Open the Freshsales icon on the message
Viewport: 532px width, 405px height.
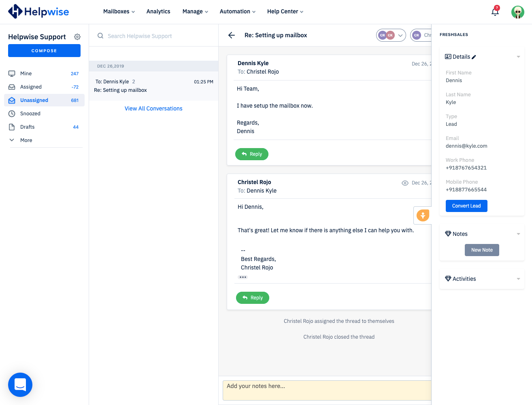click(x=422, y=215)
